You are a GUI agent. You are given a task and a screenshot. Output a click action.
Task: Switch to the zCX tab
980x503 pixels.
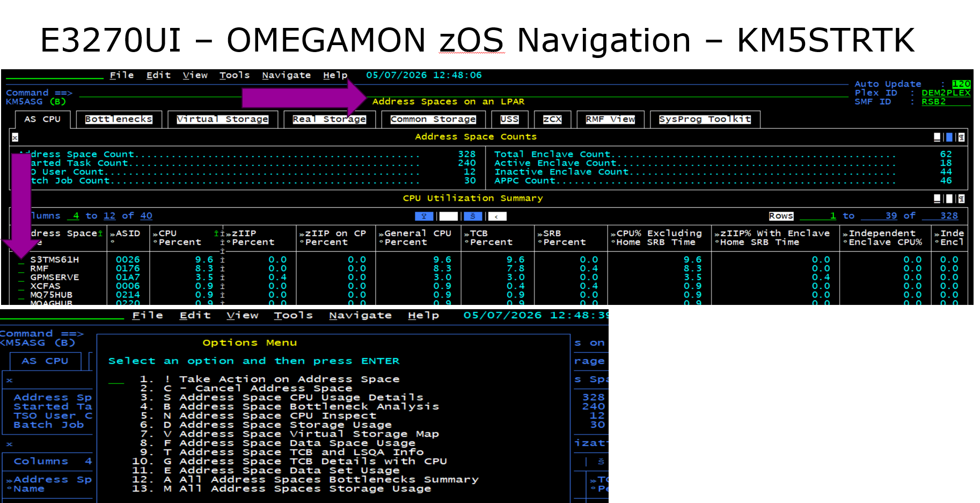(x=552, y=119)
